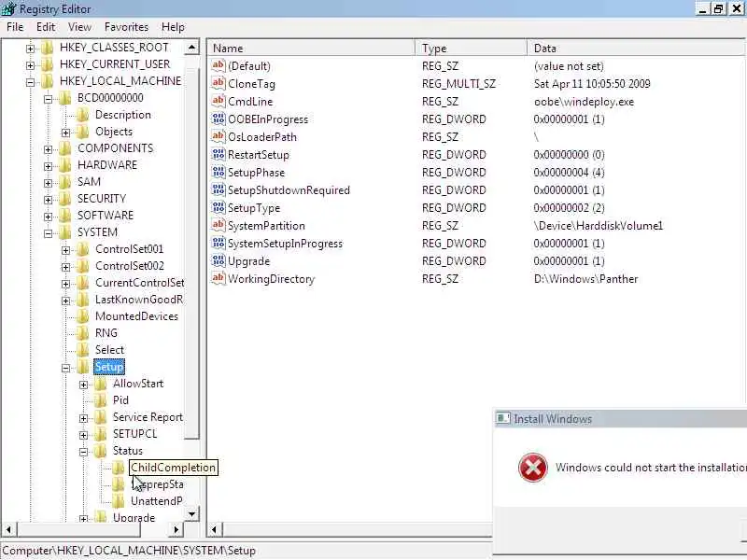Image resolution: width=747 pixels, height=560 pixels.
Task: Collapse the Status key node
Action: (83, 452)
